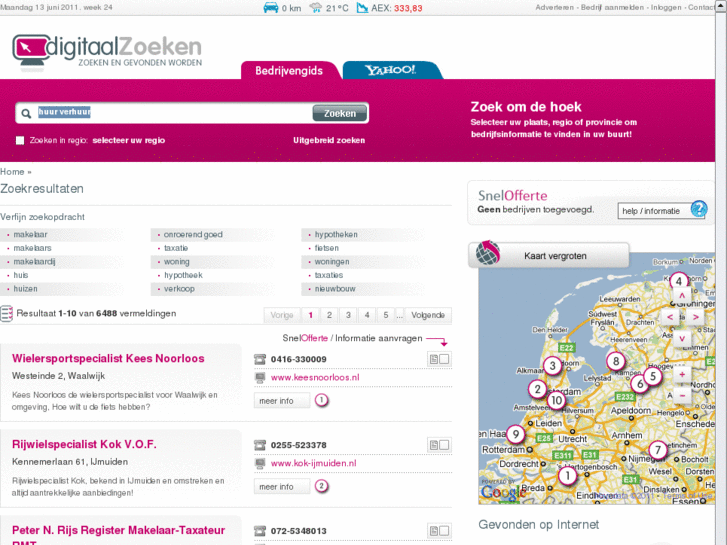
Task: Click map marker 7 near Nijmegen
Action: 657,449
